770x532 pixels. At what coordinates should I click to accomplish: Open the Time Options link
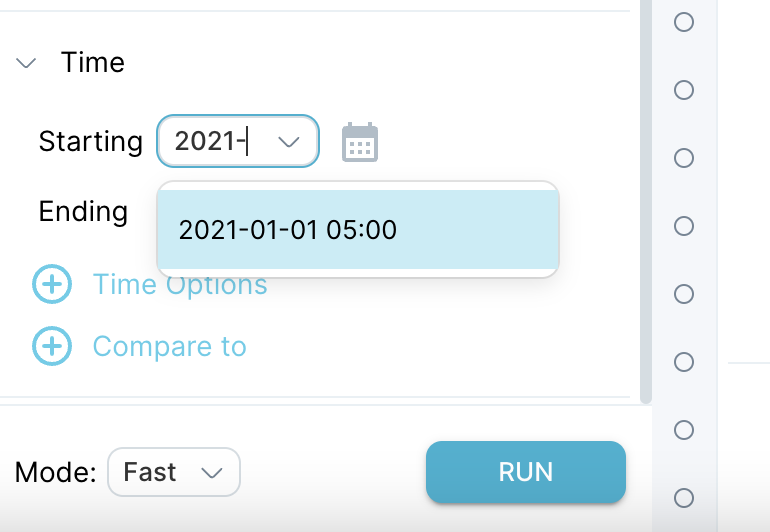coord(180,284)
